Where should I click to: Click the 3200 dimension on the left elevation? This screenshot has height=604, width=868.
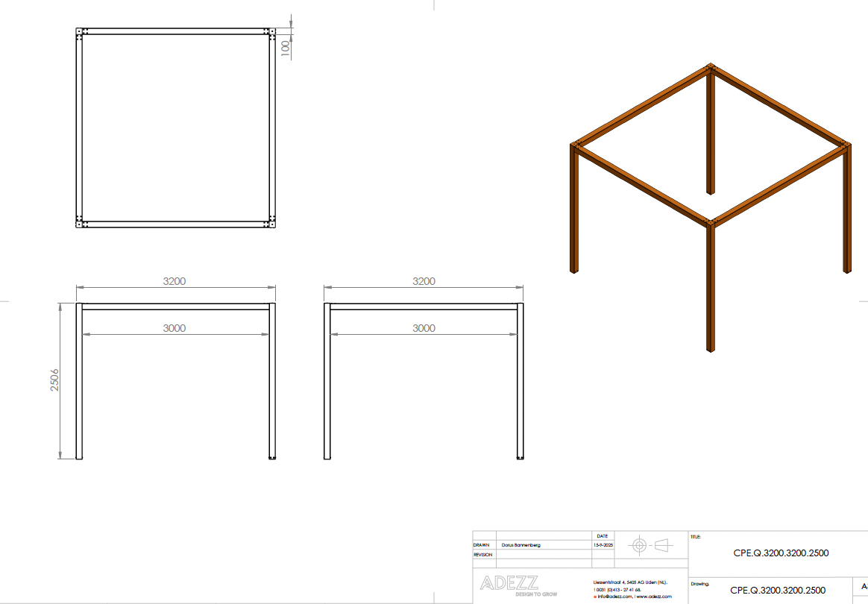[x=174, y=281]
